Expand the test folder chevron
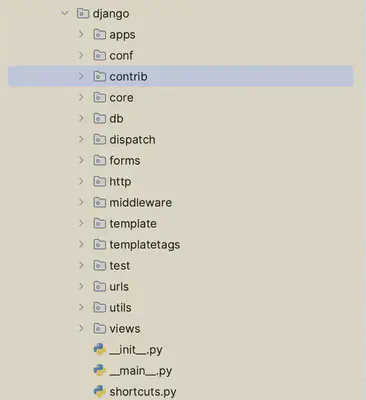 pyautogui.click(x=81, y=265)
